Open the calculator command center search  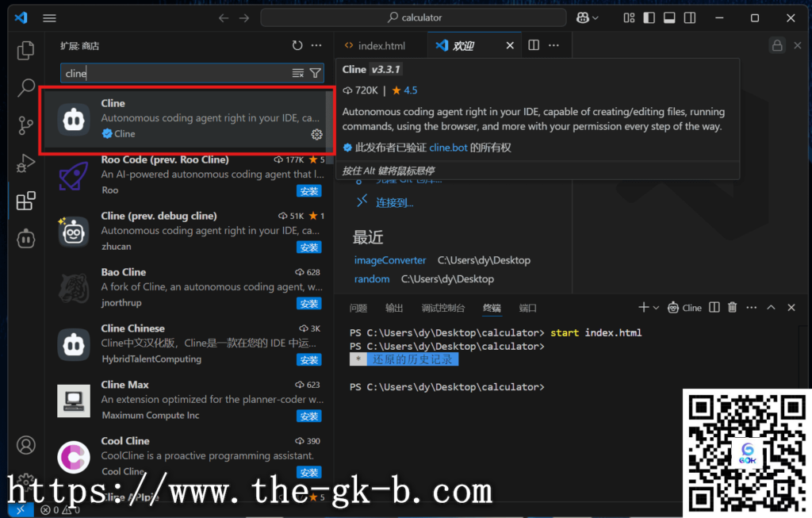(x=413, y=17)
